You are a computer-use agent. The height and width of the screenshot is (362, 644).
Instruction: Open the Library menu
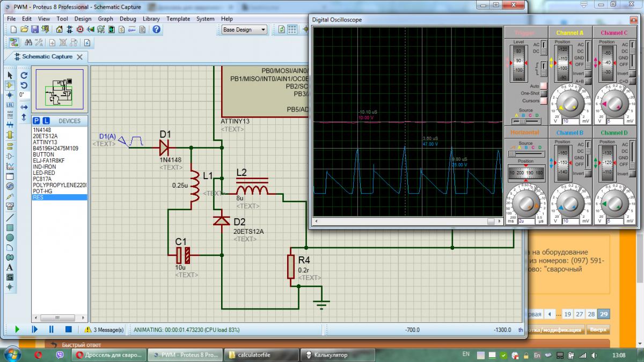tap(151, 19)
